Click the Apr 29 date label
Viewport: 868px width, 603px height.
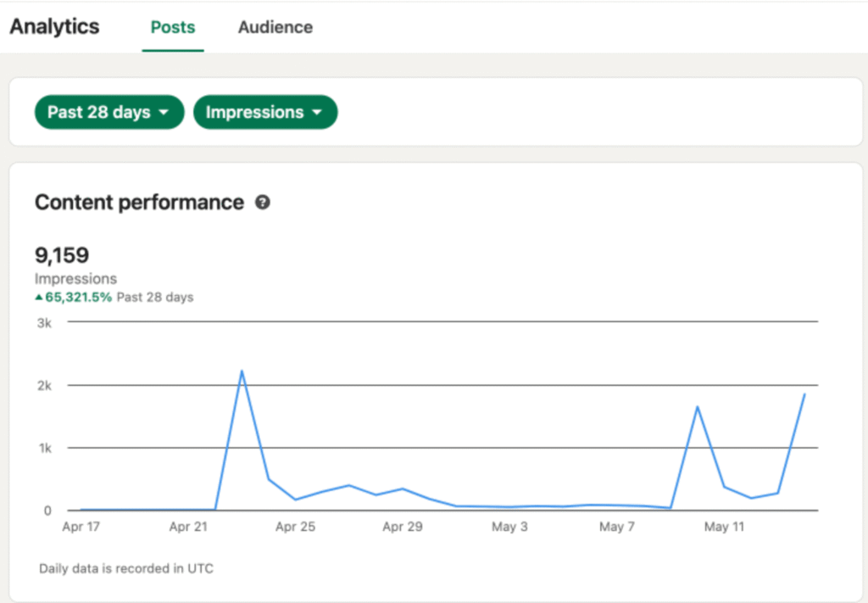pos(402,528)
